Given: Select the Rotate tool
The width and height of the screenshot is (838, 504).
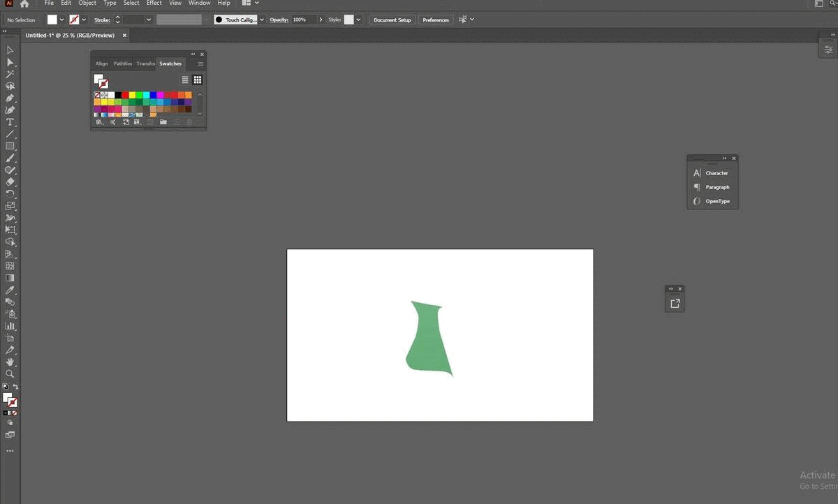Looking at the screenshot, I should point(10,194).
